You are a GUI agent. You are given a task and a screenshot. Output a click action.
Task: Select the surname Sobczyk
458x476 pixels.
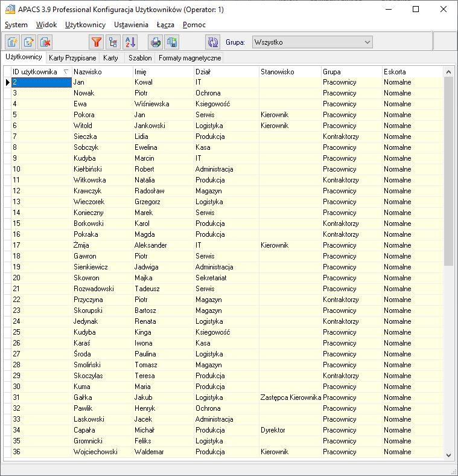[86, 147]
